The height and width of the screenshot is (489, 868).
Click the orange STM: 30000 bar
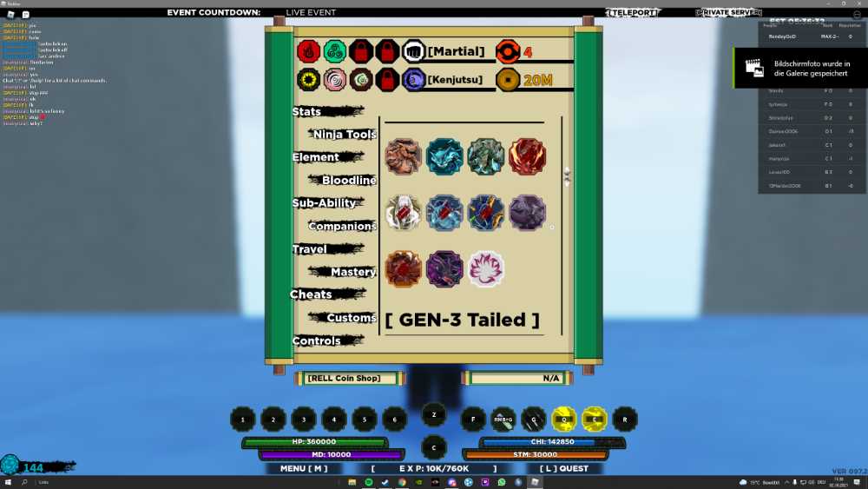[536, 454]
